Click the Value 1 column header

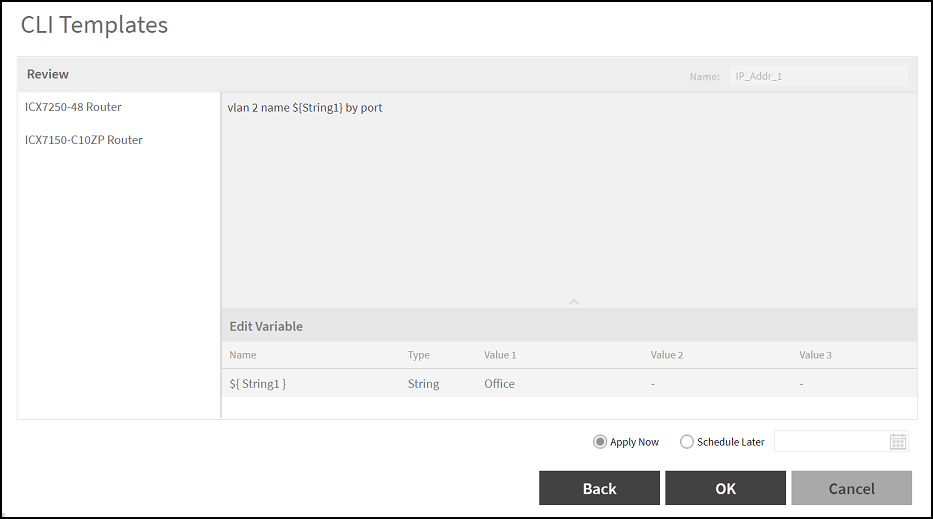click(500, 355)
